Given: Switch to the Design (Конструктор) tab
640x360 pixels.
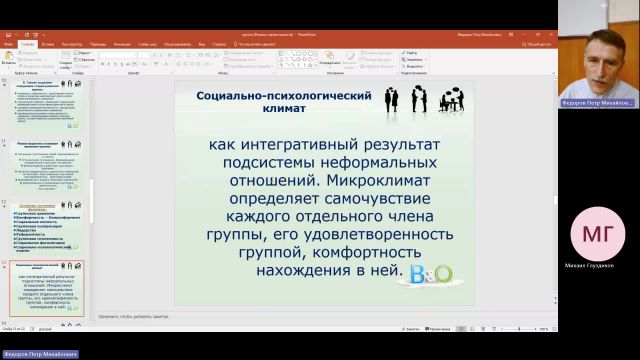Looking at the screenshot, I should click(x=72, y=44).
